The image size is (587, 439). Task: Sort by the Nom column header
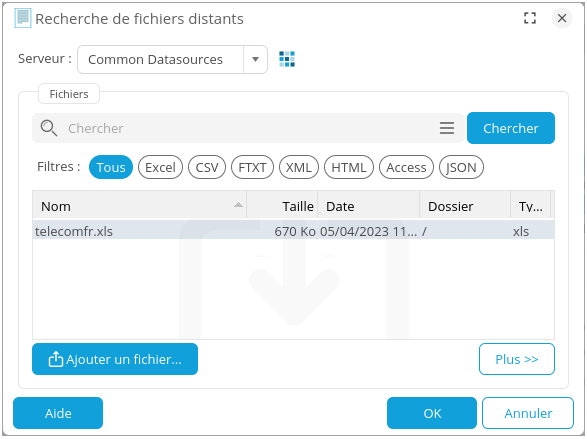click(139, 206)
